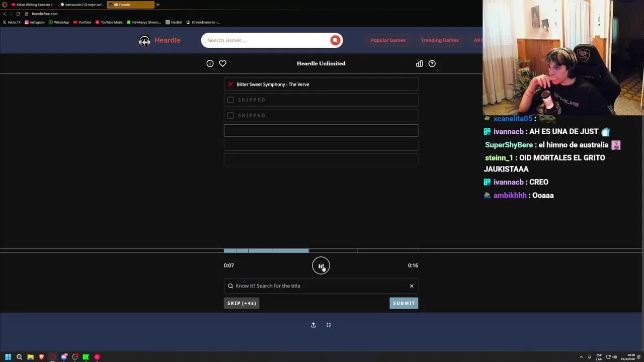Open the Instagram bookmark

[35, 22]
